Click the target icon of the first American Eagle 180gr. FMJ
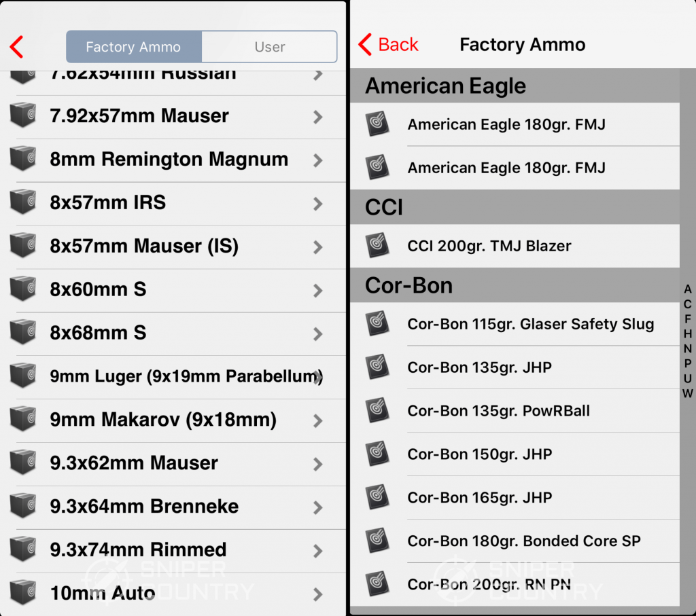This screenshot has height=616, width=696. [x=377, y=124]
